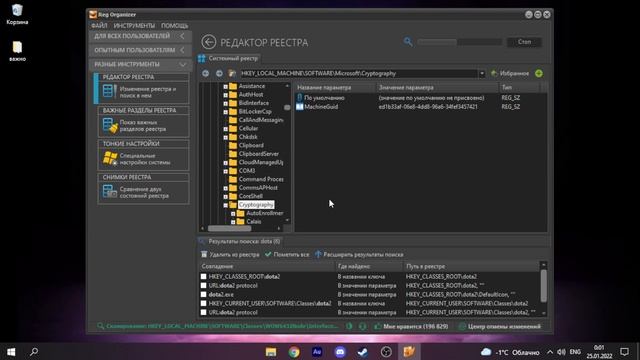Viewport: 640px width, 360px height.
Task: Click the folder icon beside the address bar
Action: (x=232, y=73)
